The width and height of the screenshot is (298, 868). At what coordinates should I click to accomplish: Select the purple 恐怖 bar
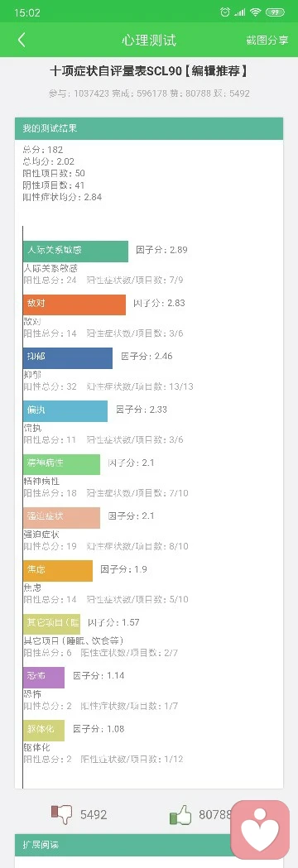tap(44, 677)
